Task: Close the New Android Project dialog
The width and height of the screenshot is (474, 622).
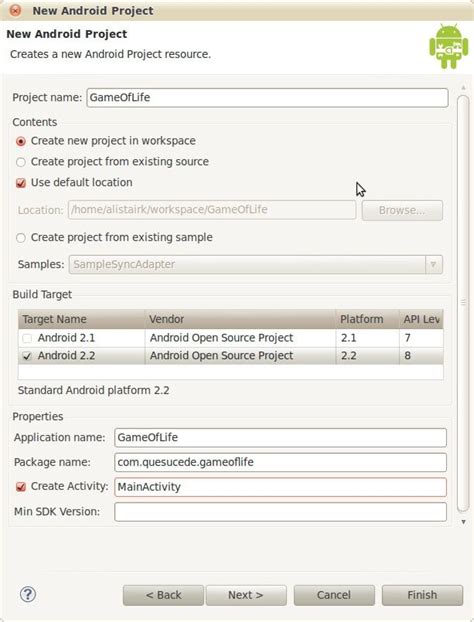Action: (15, 10)
